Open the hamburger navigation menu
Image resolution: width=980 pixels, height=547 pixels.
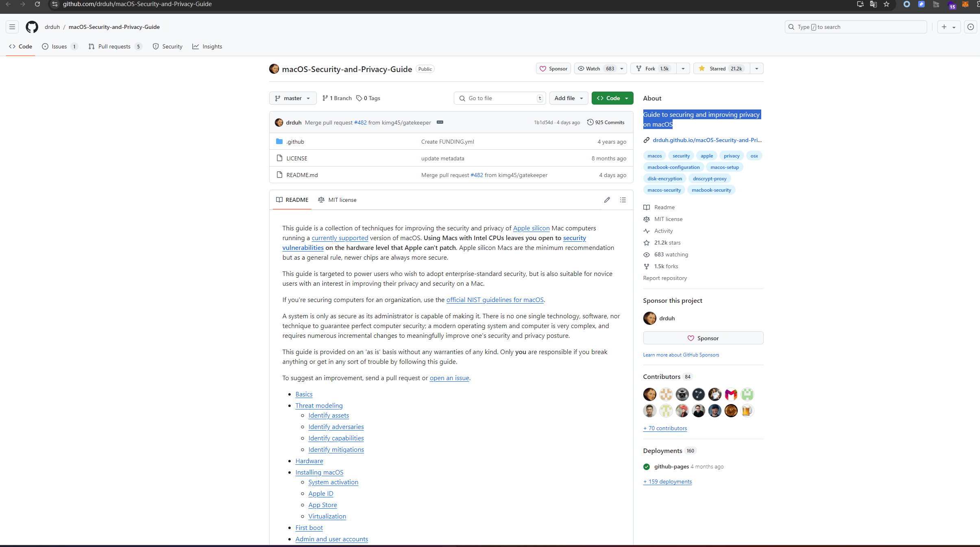click(x=12, y=27)
